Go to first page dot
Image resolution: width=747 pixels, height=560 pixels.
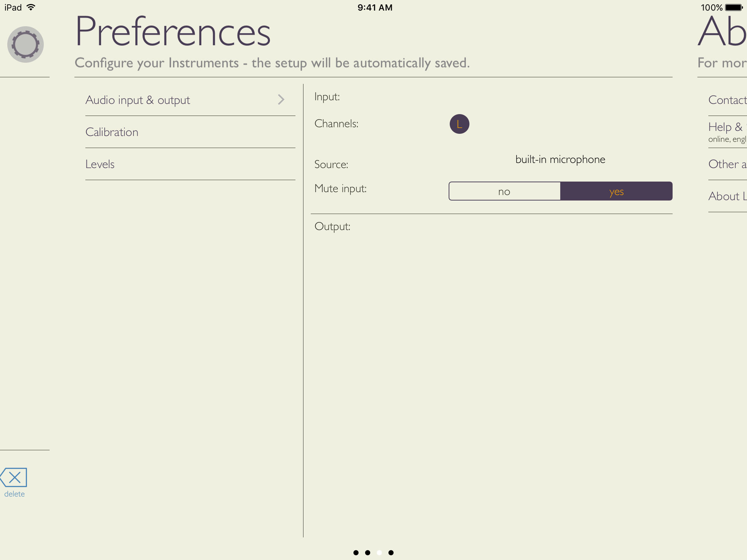(x=356, y=553)
